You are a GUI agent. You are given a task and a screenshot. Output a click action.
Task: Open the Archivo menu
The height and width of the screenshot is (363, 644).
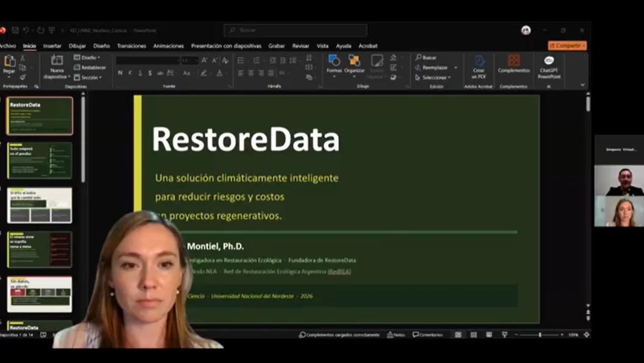tap(7, 46)
